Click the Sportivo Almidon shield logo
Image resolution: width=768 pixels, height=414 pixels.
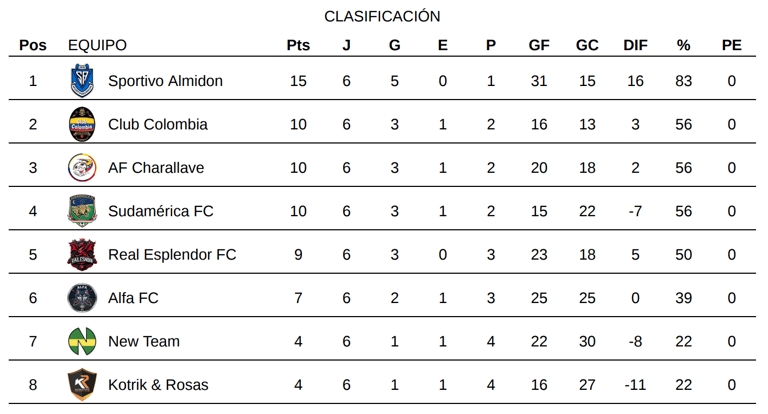point(82,80)
